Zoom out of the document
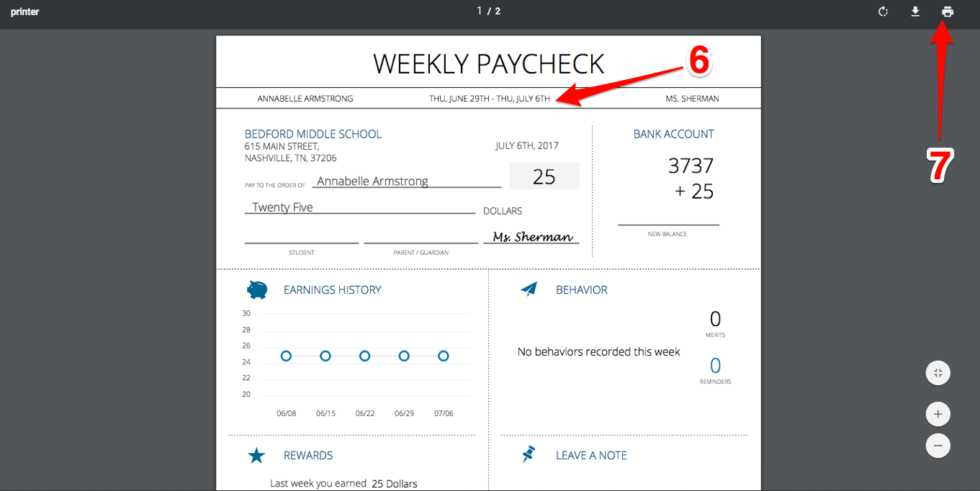The image size is (980, 491). point(938,445)
